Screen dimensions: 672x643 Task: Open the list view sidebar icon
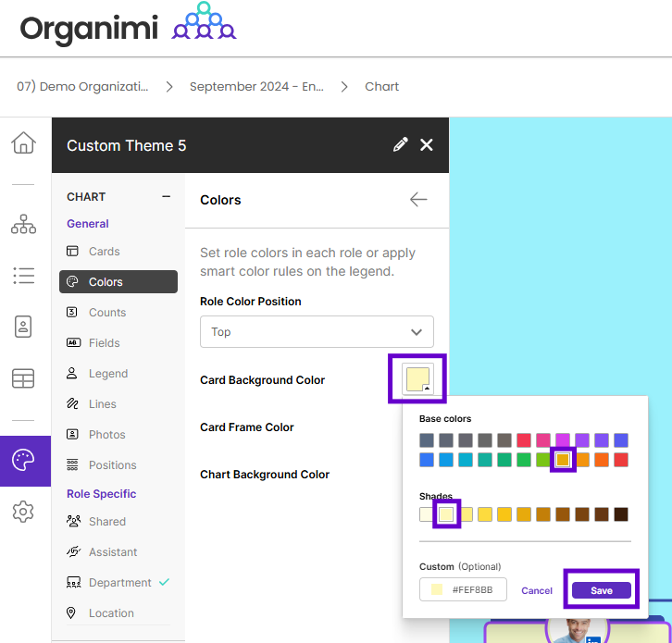click(23, 276)
